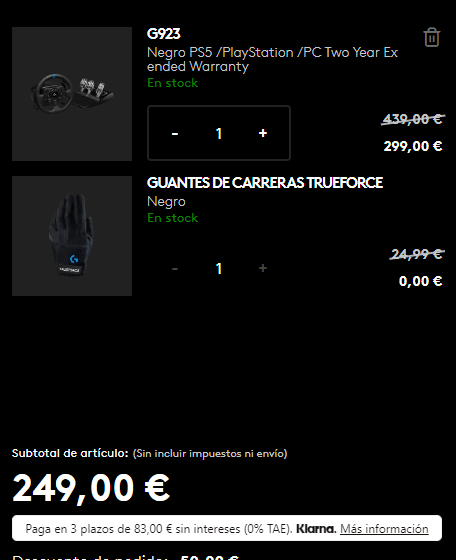Image resolution: width=456 pixels, height=560 pixels.
Task: Open Klarna's Más información link
Action: pos(384,529)
